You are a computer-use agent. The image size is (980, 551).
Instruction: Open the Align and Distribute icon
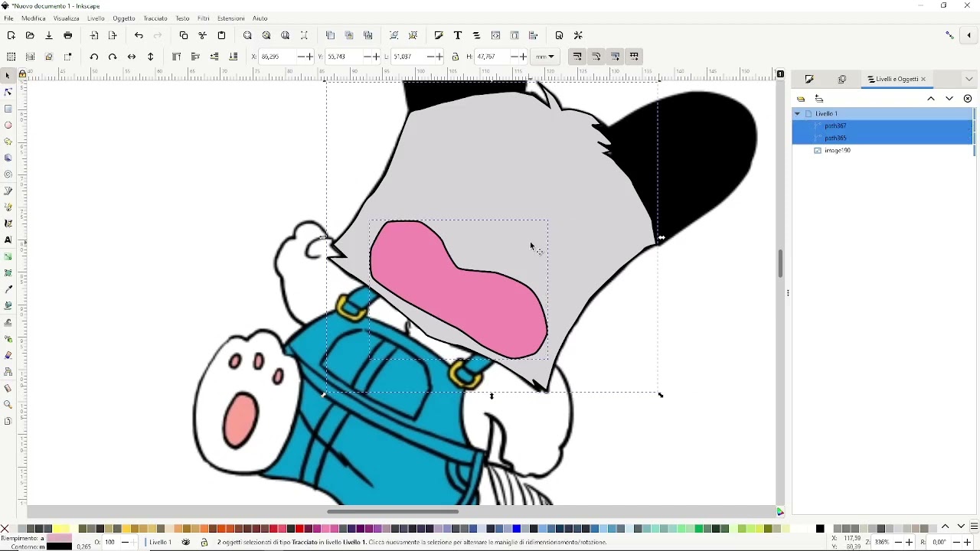pyautogui.click(x=534, y=36)
